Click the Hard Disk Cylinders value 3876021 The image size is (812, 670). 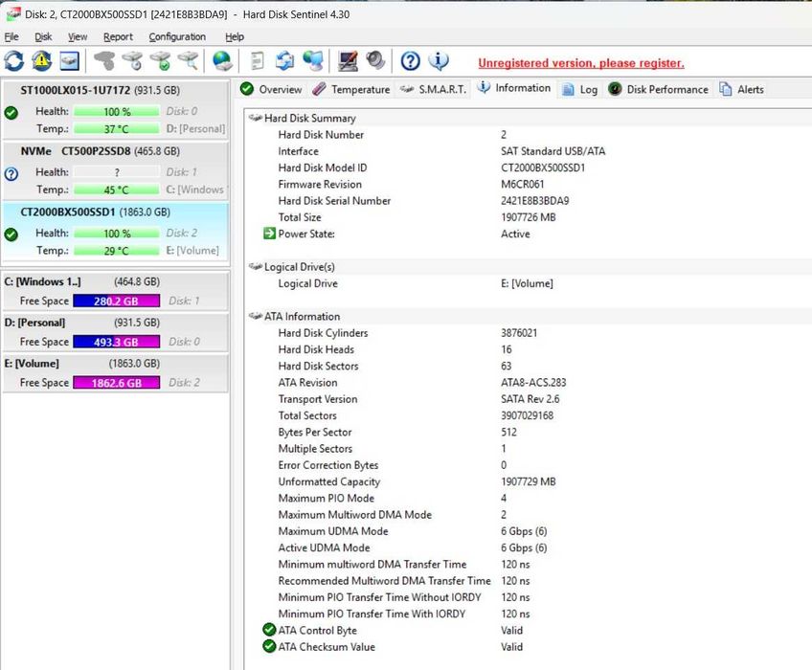519,332
